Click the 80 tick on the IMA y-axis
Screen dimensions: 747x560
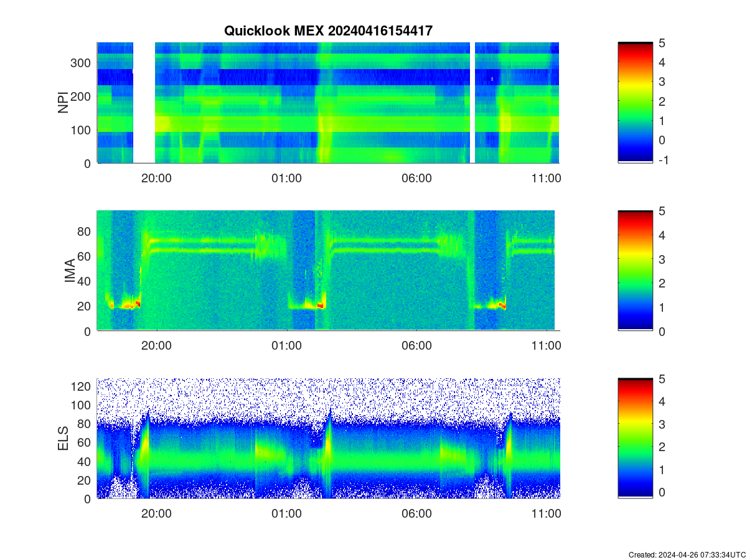point(85,231)
